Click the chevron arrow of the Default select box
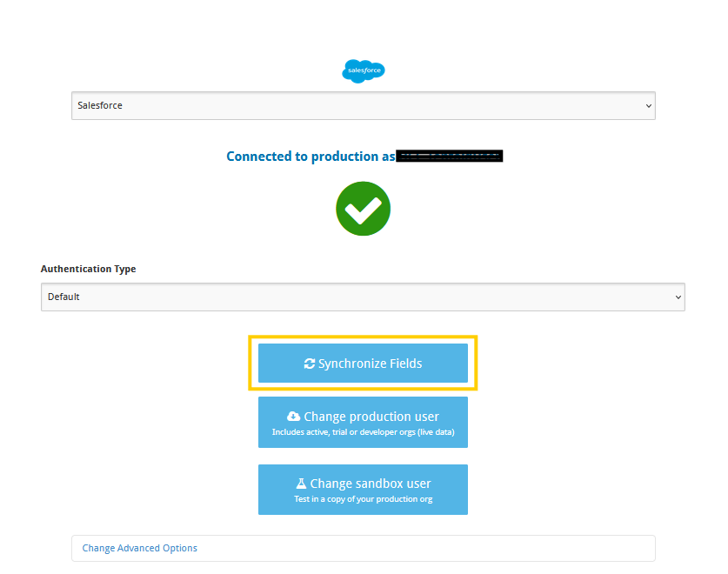Screen dimensions: 728x574 tap(678, 297)
